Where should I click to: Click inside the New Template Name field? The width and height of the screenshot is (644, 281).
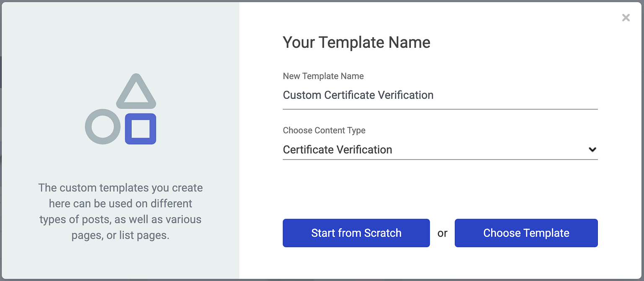point(440,95)
